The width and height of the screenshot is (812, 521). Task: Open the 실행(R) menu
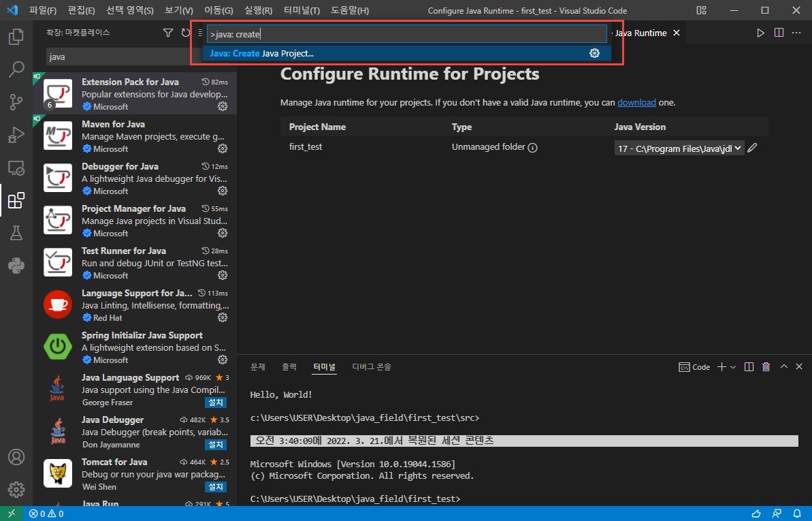point(258,10)
